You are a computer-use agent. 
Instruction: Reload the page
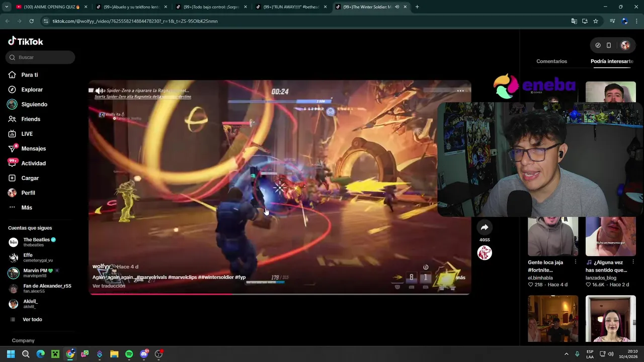(x=31, y=21)
